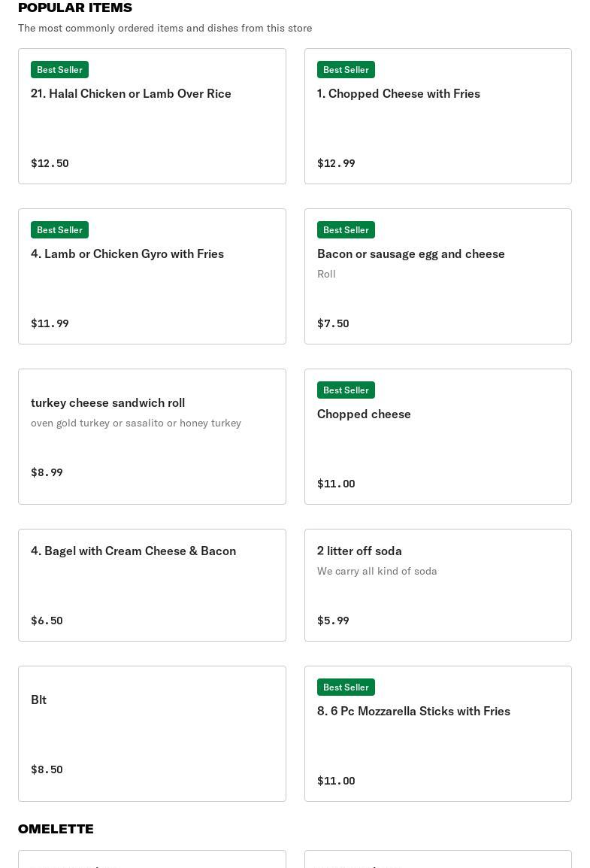
Task: Select Chopped Cheese with Fries card
Action: 438,117
